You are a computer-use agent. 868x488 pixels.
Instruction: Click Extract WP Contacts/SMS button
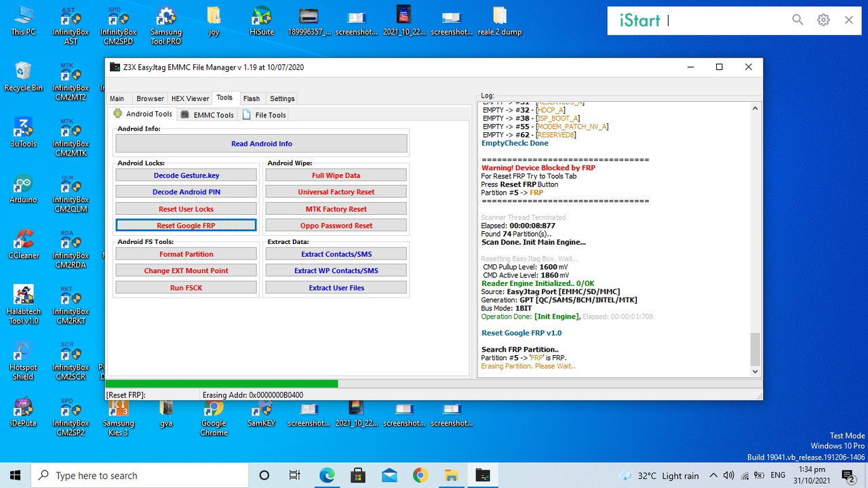tap(336, 270)
